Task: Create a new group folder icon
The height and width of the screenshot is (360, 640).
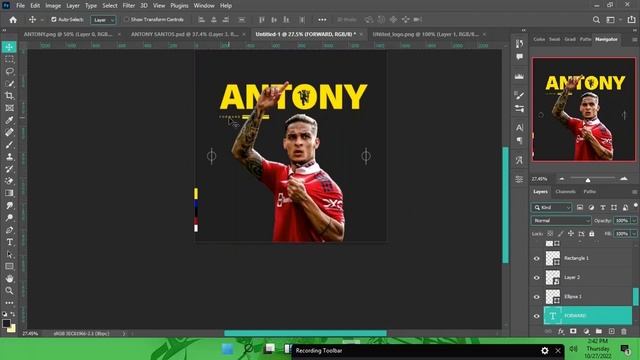Action: pyautogui.click(x=599, y=331)
